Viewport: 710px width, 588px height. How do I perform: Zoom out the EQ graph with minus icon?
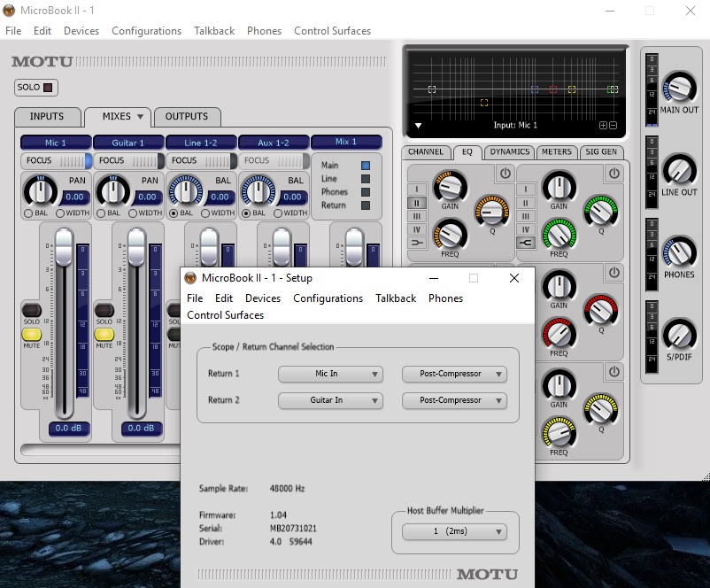click(x=614, y=126)
